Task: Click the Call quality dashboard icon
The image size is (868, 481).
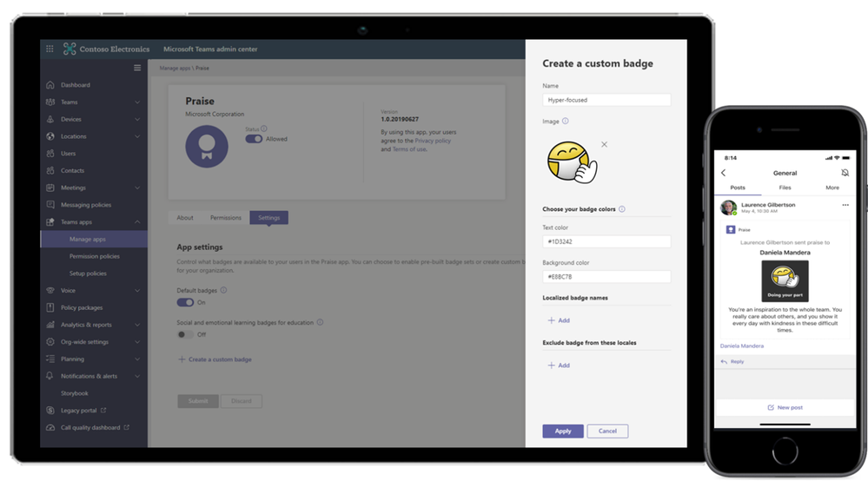Action: coord(50,427)
